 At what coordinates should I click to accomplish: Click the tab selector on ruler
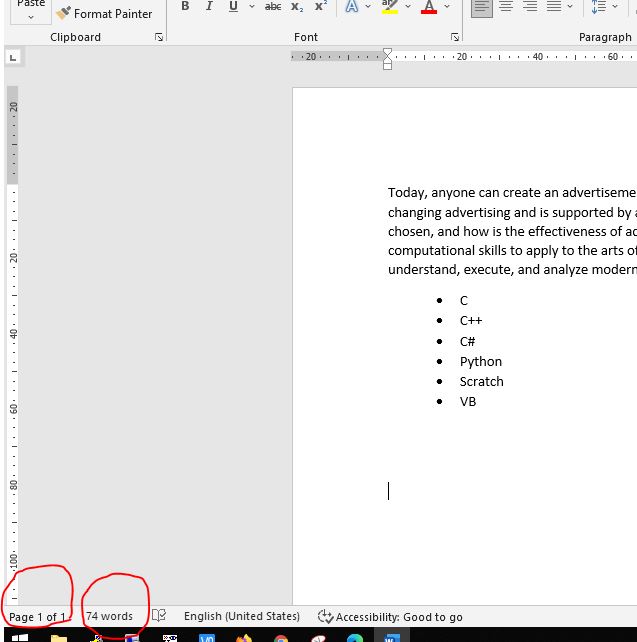click(x=12, y=58)
